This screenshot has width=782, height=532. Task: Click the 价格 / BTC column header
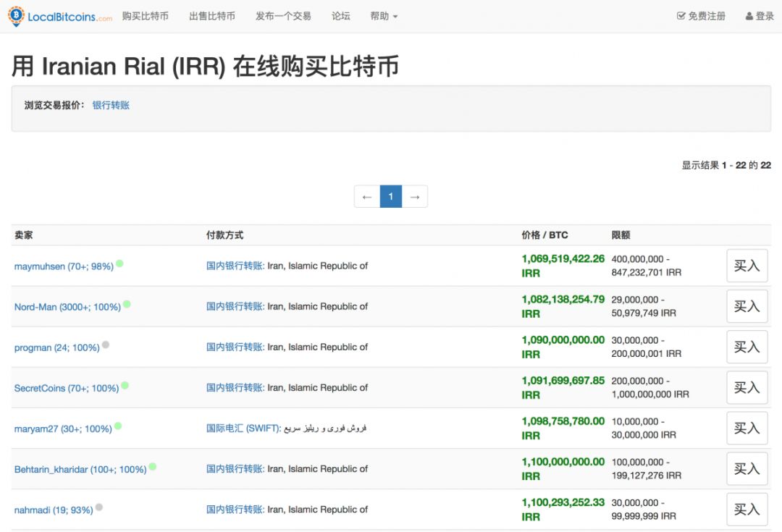(545, 235)
